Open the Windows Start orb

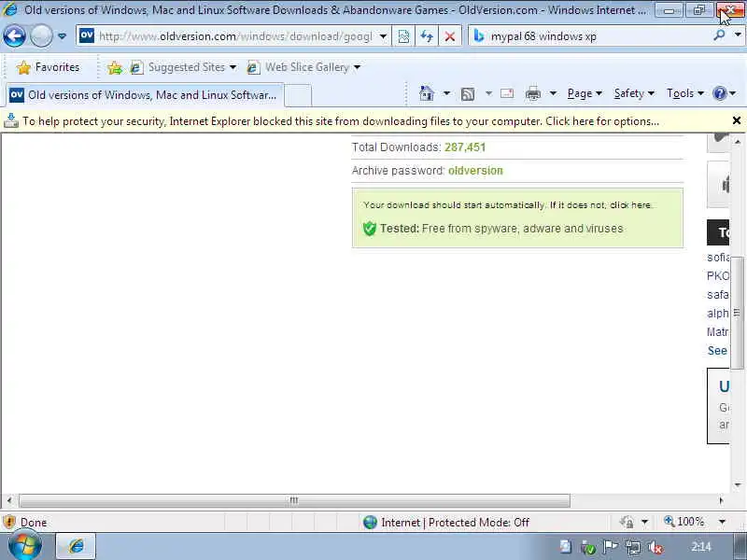coord(24,546)
